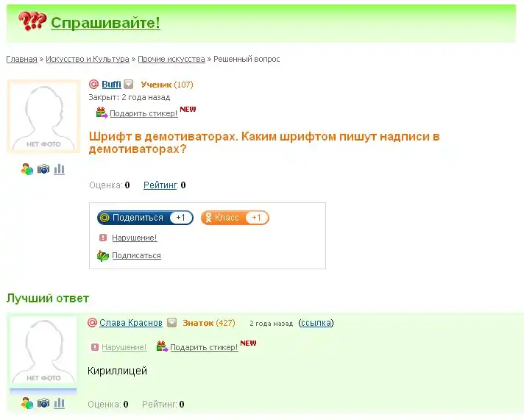Open Прочие искусства breadcrumb link
The width and height of the screenshot is (524, 420).
coord(171,59)
